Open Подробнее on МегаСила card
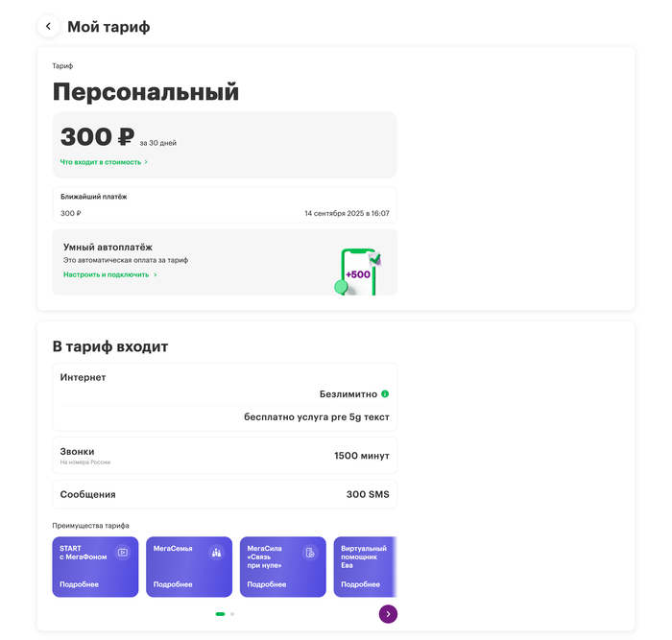 267,584
